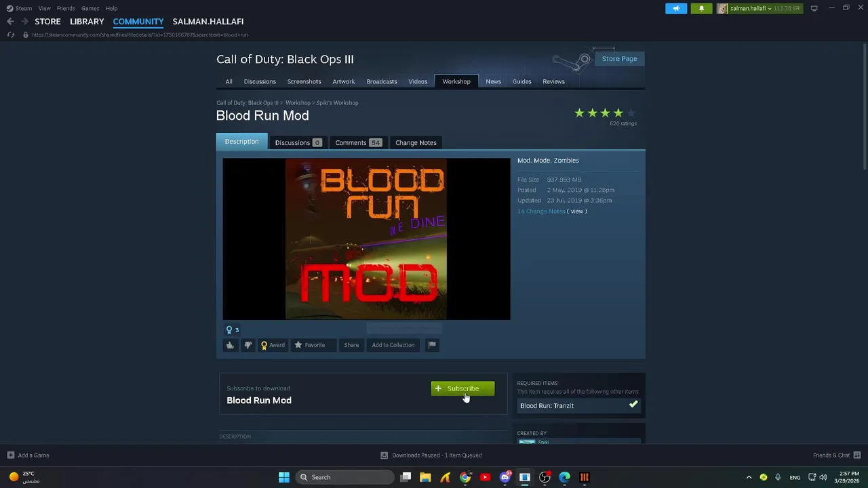Click Add a Game

[x=28, y=455]
